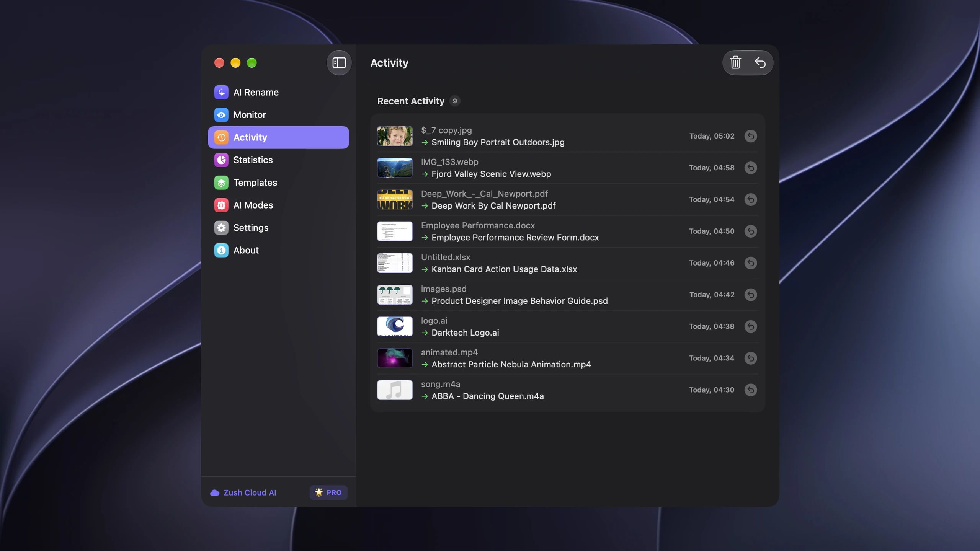The height and width of the screenshot is (551, 980).
Task: Click the Untitled.xlsx spreadsheet thumbnail
Action: coord(395,263)
